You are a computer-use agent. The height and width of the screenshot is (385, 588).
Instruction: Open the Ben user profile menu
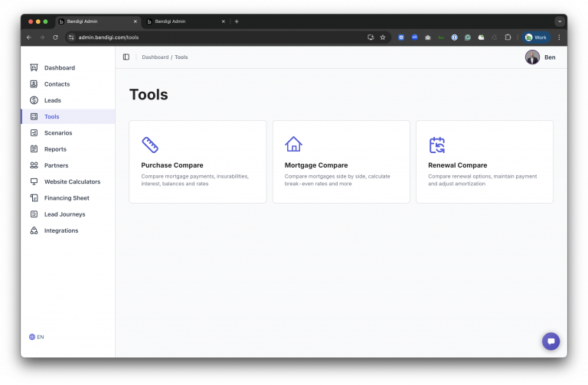(541, 57)
